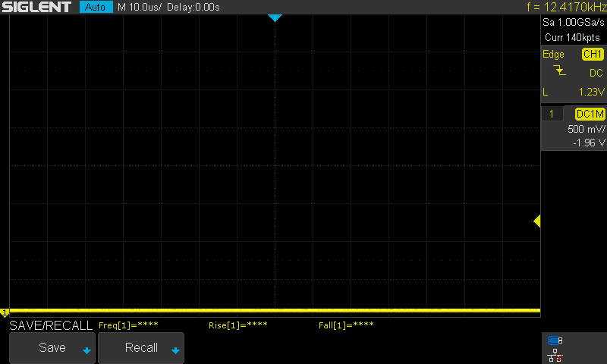Screen dimensions: 607x364
Task: Click the -1.96 V offset value
Action: click(x=589, y=143)
